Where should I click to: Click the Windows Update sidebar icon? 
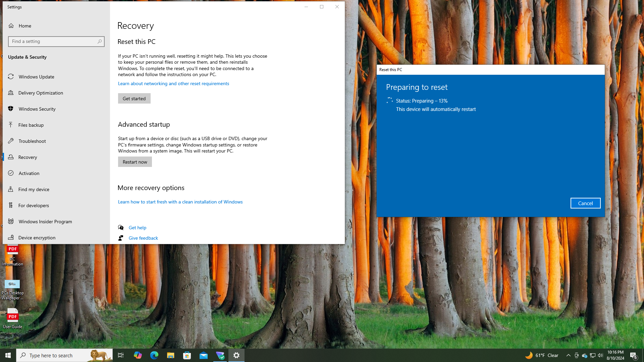click(x=11, y=77)
